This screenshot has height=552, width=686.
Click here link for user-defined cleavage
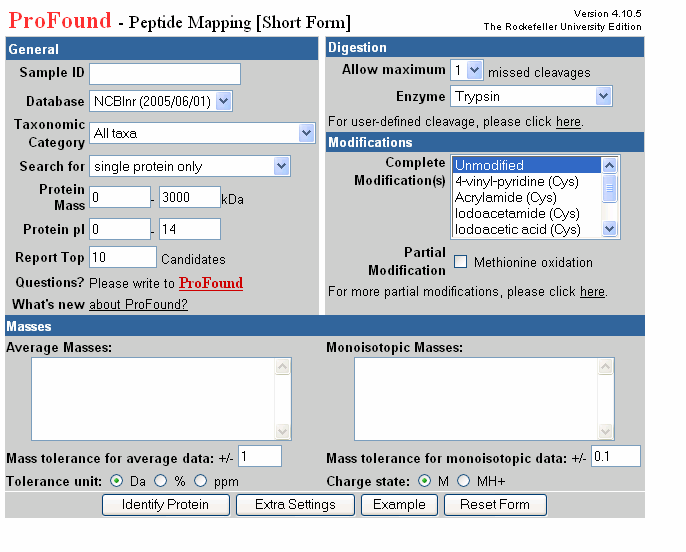click(568, 121)
